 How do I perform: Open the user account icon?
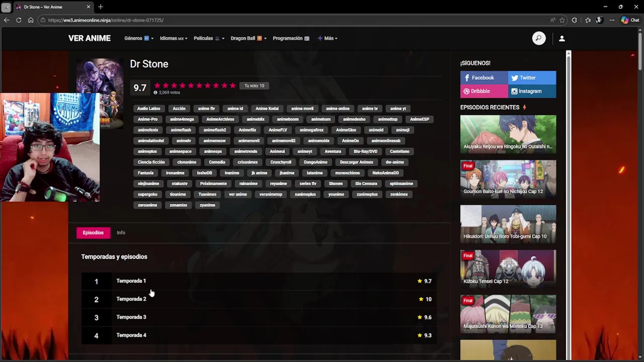[x=562, y=38]
